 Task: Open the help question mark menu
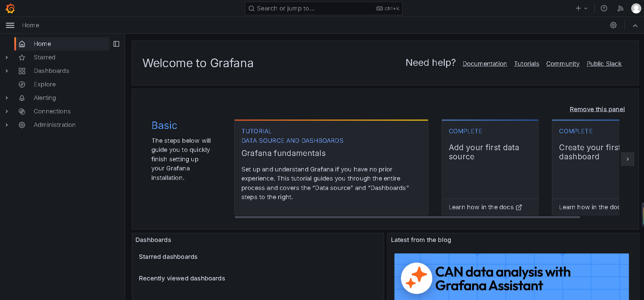pos(604,8)
